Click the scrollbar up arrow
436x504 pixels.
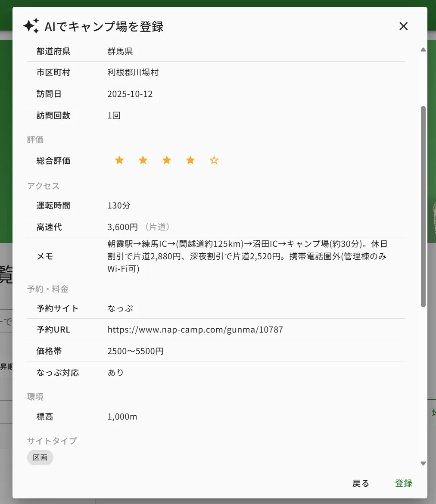[423, 50]
